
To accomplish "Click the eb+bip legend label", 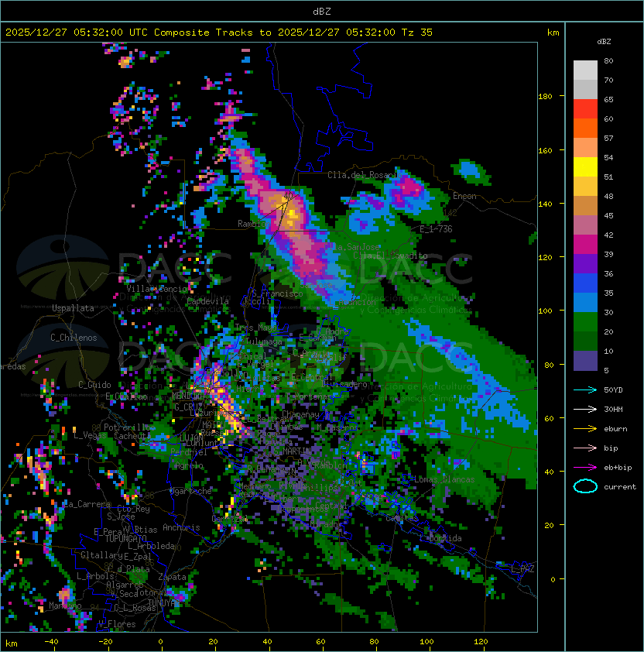I will coord(618,468).
